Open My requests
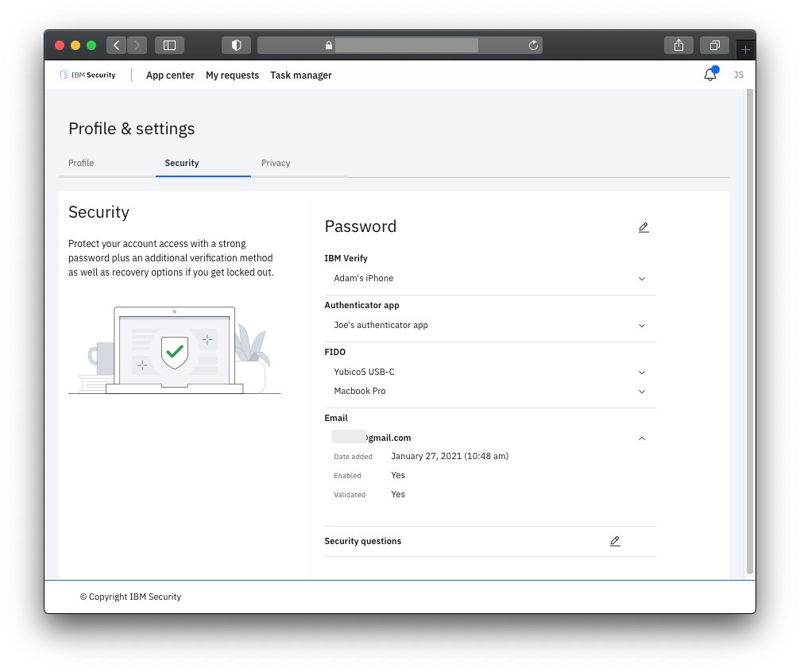The width and height of the screenshot is (800, 672). point(232,75)
